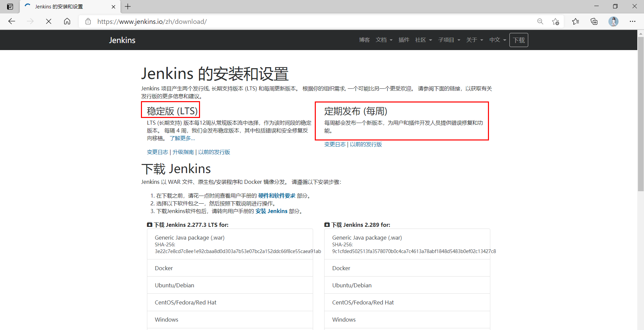
Task: Select LTS Windows download option
Action: (230, 320)
